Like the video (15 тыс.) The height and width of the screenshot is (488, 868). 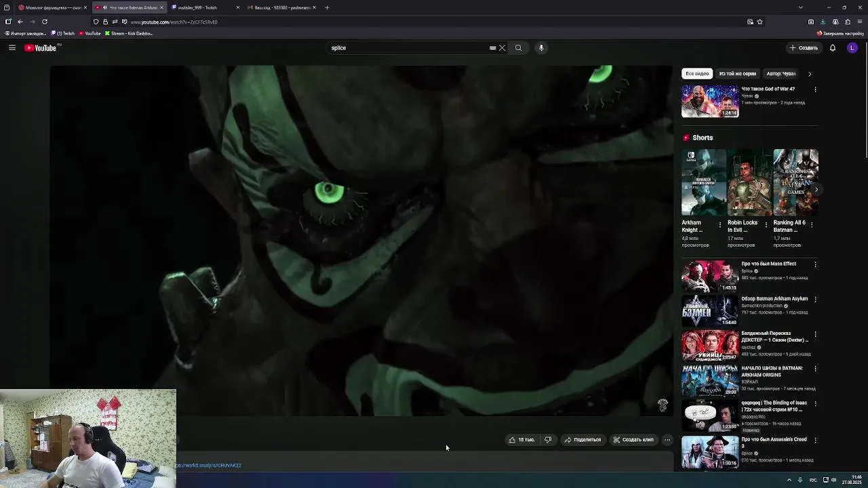click(x=521, y=440)
